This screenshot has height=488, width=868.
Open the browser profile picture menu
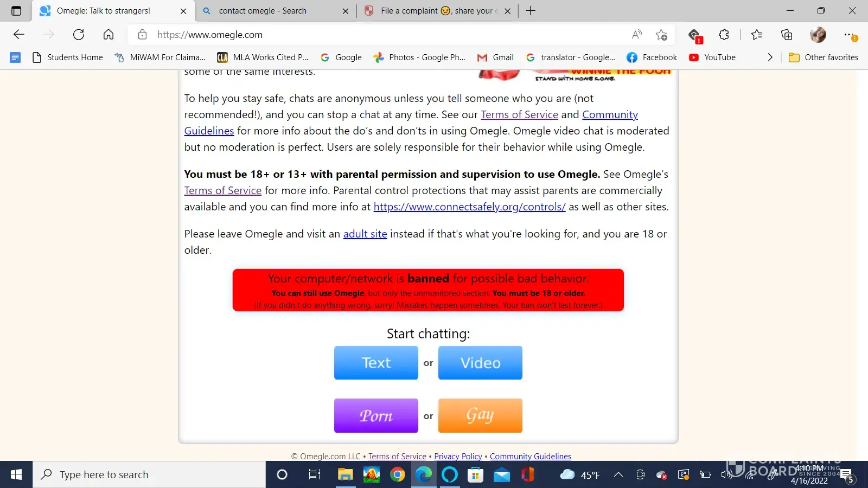[x=818, y=35]
